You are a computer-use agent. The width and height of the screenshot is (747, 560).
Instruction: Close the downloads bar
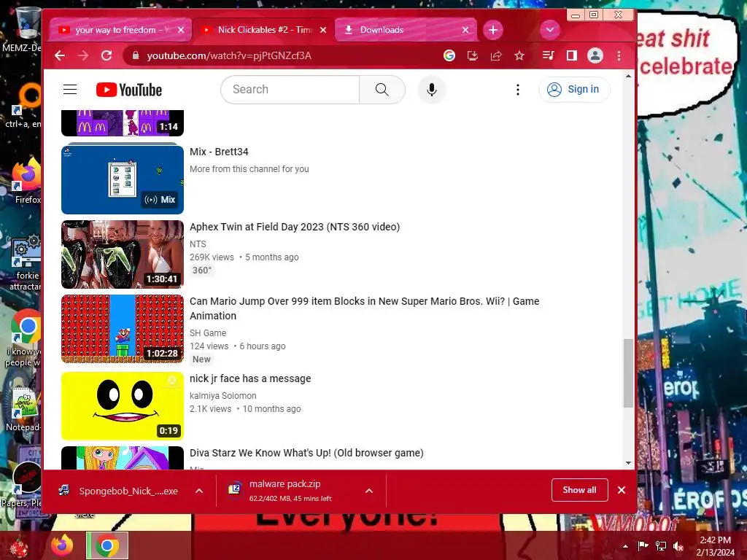(x=622, y=490)
